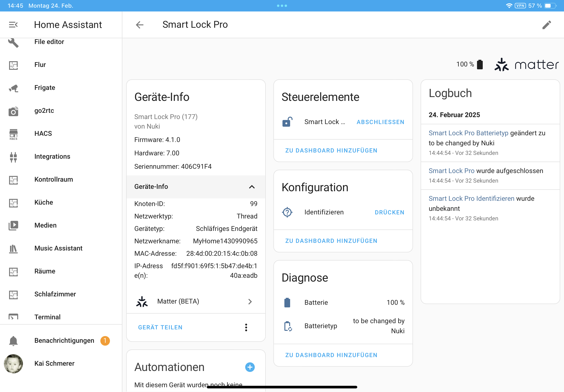Open the HACS store icon
564x392 pixels.
[x=13, y=134]
